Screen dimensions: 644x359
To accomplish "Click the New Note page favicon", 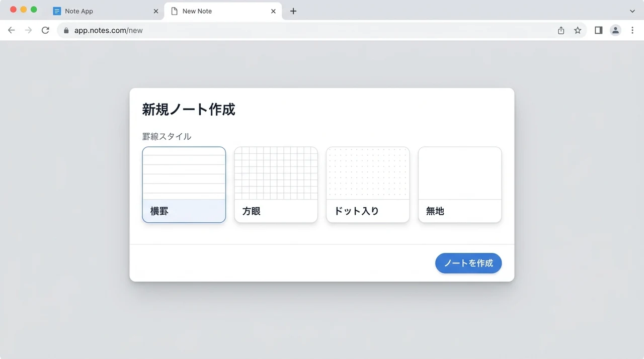I will 175,11.
